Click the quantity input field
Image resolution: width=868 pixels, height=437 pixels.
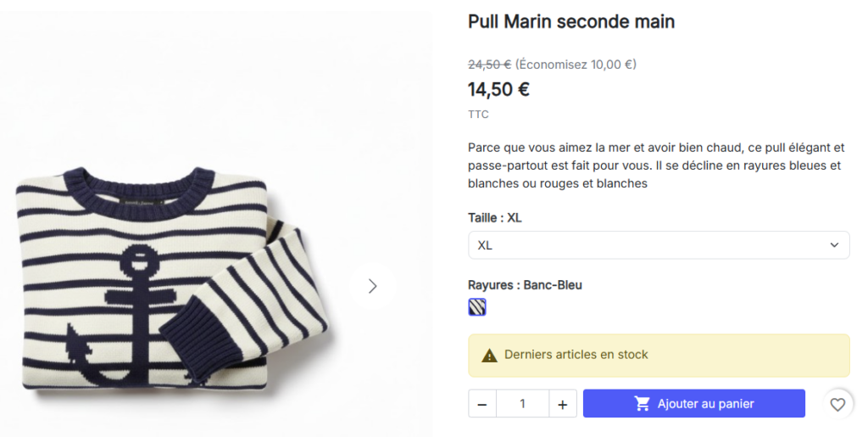[x=522, y=404]
